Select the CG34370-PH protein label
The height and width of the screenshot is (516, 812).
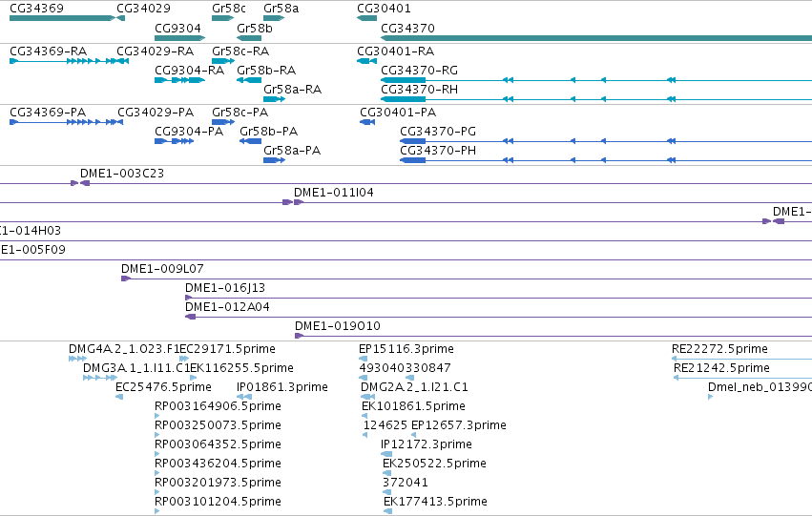438,151
